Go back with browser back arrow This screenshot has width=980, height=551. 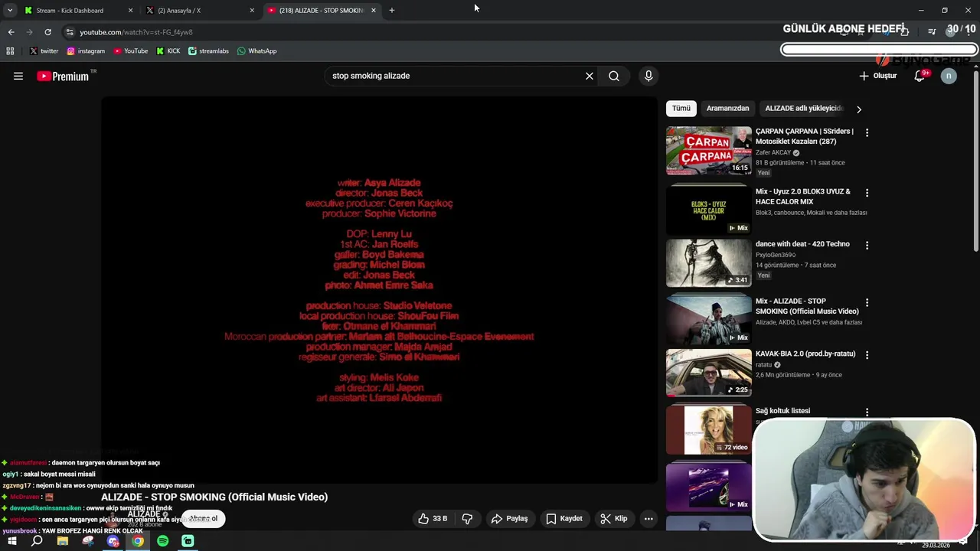(x=11, y=32)
